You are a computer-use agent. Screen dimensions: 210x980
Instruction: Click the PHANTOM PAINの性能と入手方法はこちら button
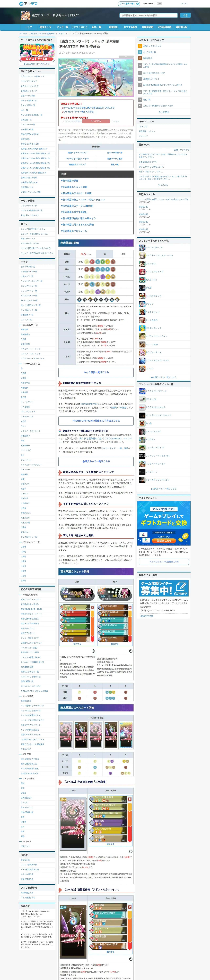[x=96, y=421]
